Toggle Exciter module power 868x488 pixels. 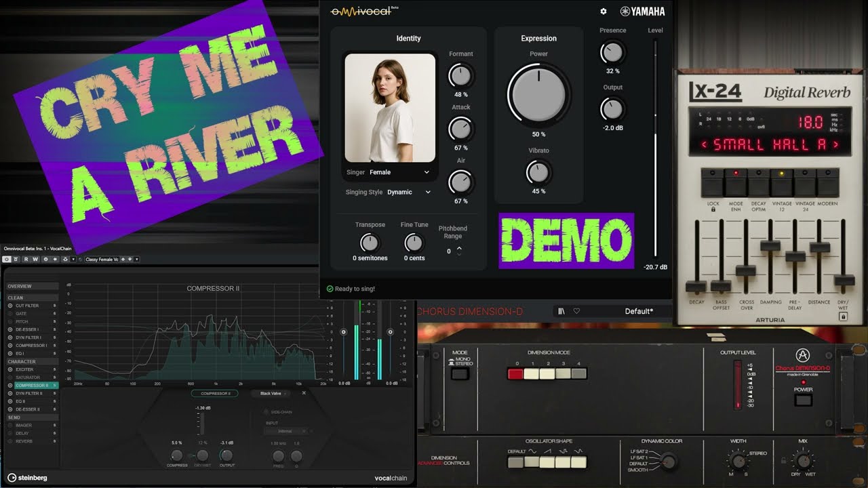11,369
